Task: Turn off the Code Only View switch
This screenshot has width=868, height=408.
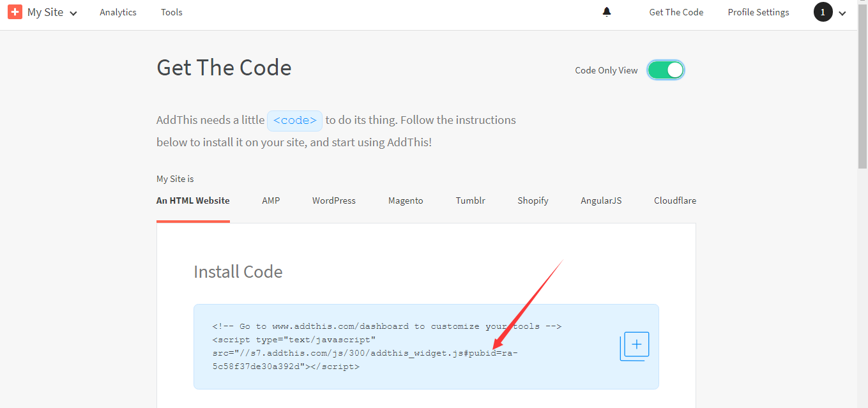Action: point(666,70)
